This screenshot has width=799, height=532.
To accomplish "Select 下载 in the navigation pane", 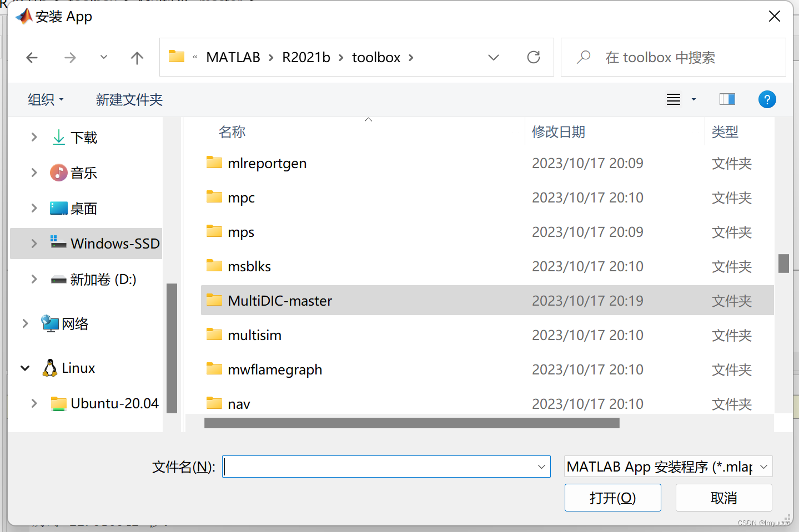I will click(84, 138).
